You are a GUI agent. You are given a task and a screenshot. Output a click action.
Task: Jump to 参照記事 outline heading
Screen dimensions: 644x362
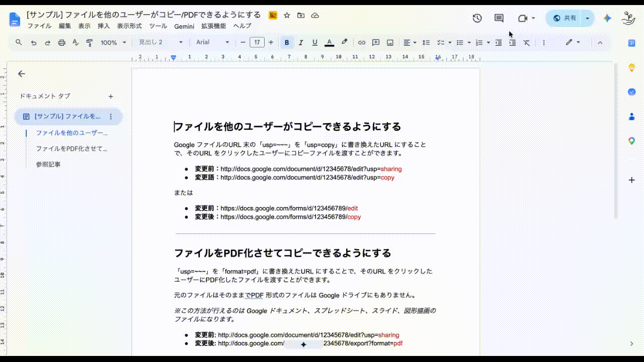(x=48, y=164)
